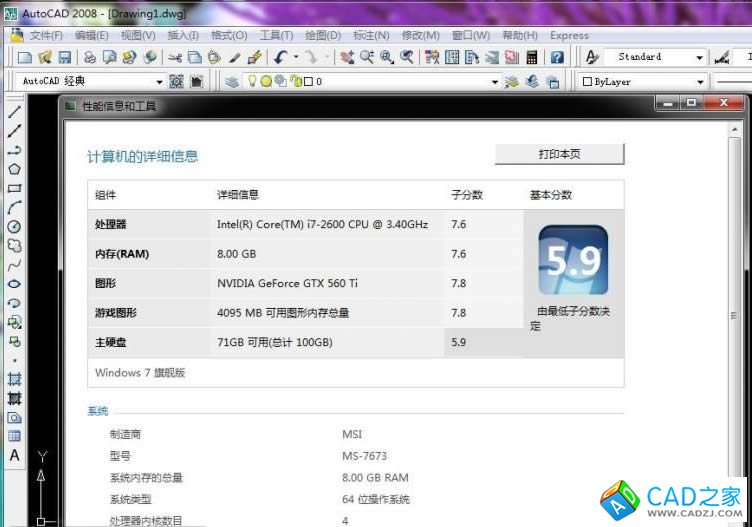Image resolution: width=752 pixels, height=527 pixels.
Task: Expand the Undo history dropdown arrow
Action: (x=296, y=58)
